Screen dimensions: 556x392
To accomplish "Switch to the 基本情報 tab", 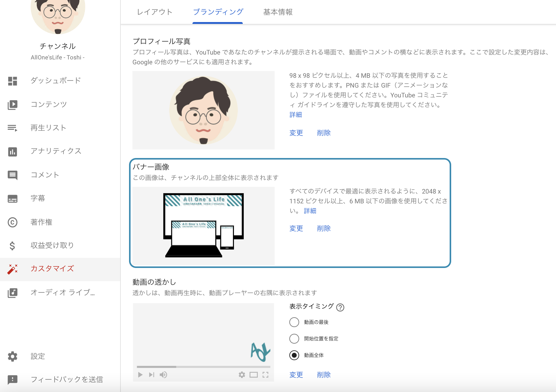I will tap(277, 12).
